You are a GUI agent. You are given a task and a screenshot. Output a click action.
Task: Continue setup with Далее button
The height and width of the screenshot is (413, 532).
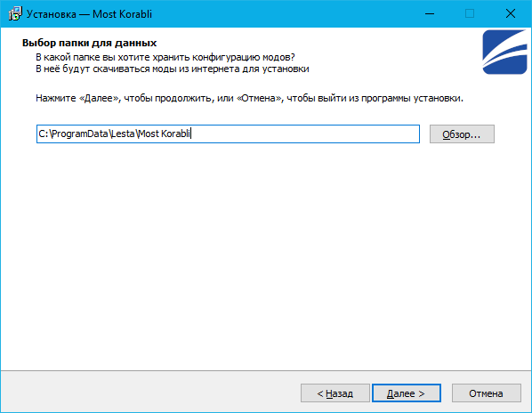(407, 393)
